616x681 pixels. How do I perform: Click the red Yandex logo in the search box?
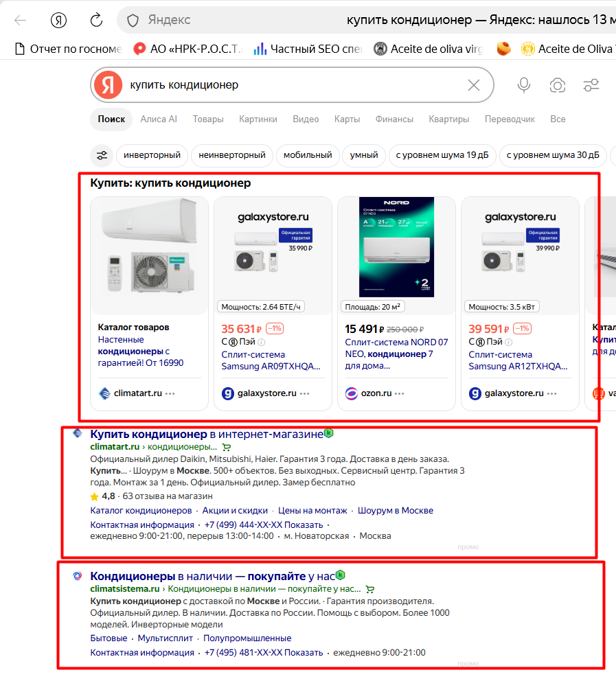tap(109, 84)
